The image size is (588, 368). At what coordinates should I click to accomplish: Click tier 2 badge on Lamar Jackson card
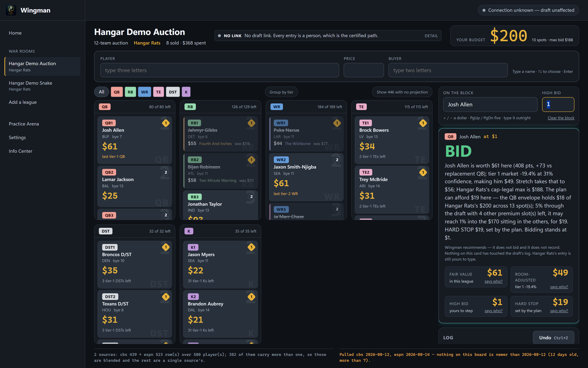(x=166, y=172)
